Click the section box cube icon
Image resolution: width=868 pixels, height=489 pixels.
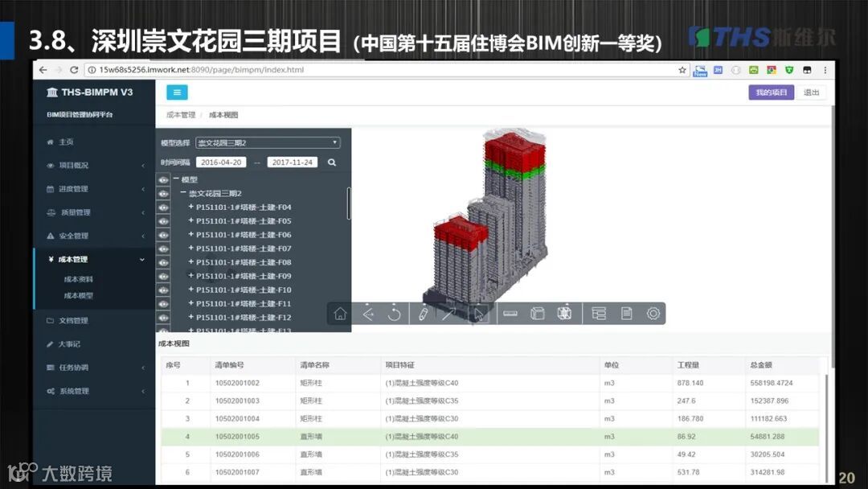(x=538, y=314)
